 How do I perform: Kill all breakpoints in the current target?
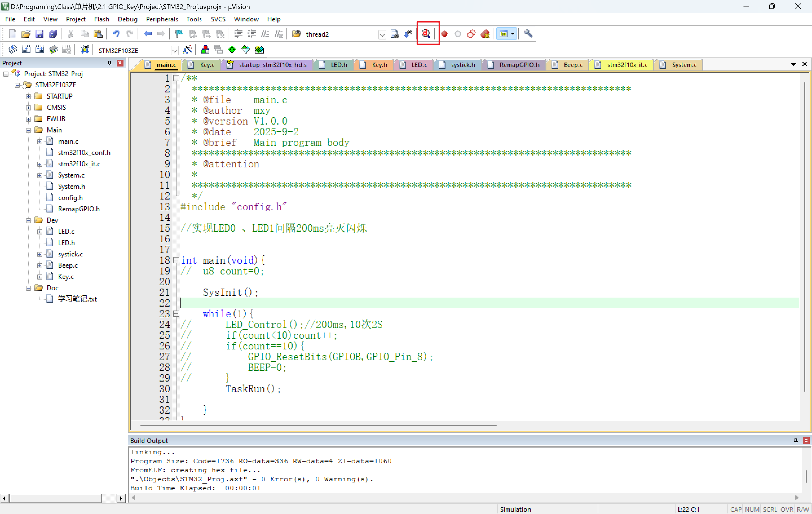[x=485, y=34]
